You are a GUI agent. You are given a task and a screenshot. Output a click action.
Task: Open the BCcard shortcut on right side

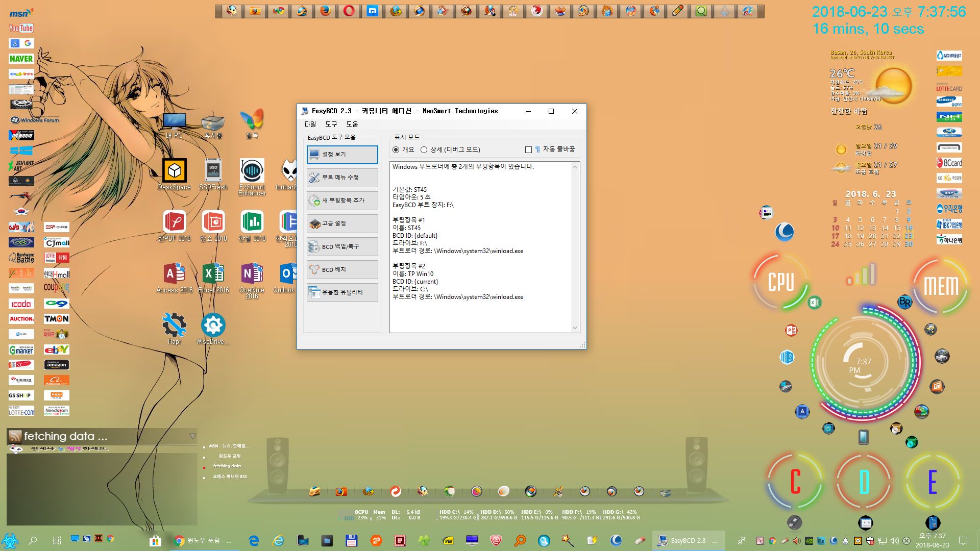coord(949,163)
